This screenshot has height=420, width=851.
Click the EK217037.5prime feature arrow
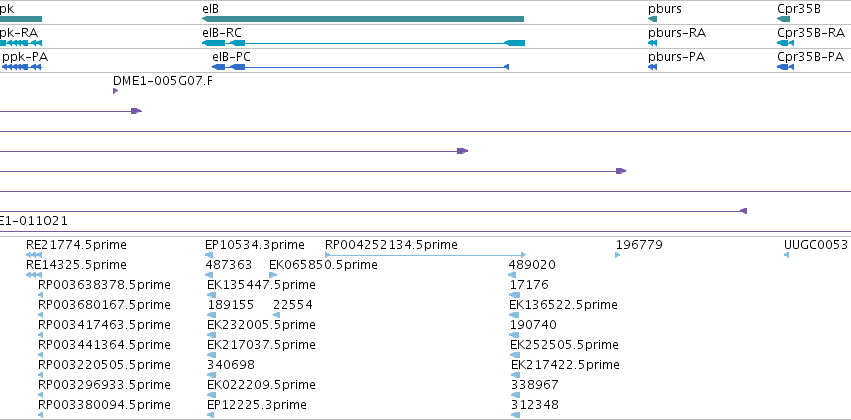tap(211, 355)
